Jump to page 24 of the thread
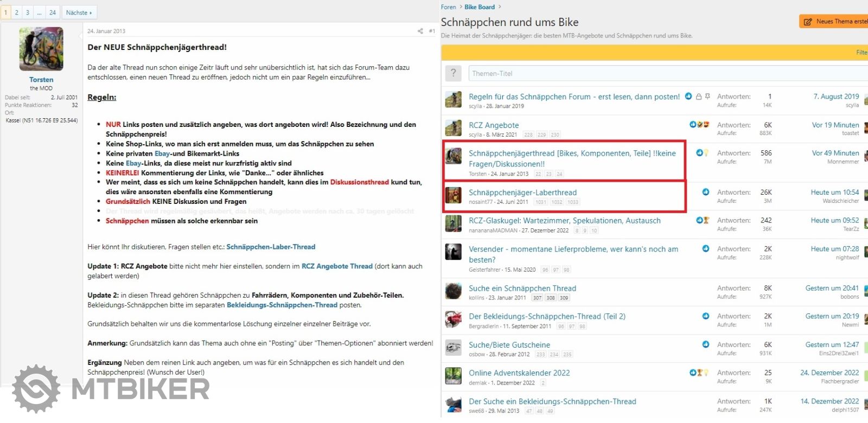 (x=53, y=12)
